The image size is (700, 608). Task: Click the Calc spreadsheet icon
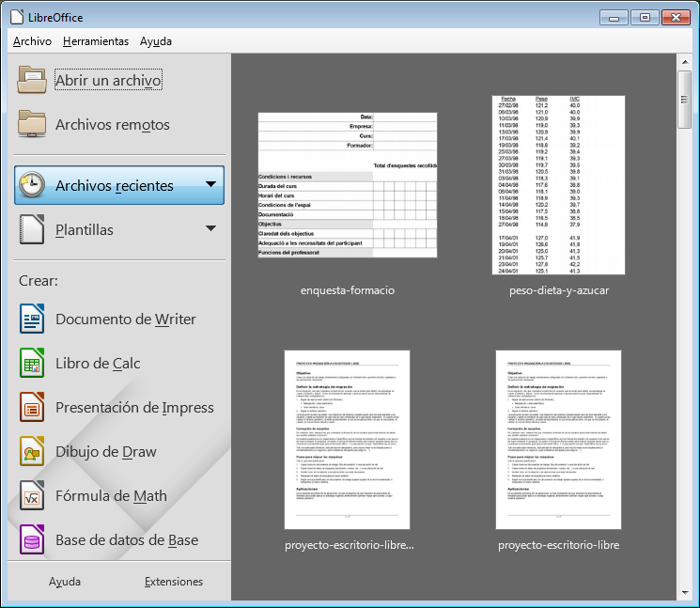[32, 363]
